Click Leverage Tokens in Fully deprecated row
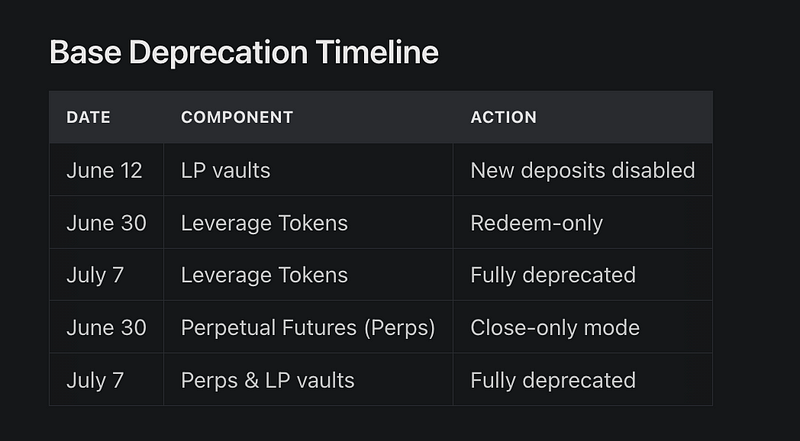 (x=264, y=275)
